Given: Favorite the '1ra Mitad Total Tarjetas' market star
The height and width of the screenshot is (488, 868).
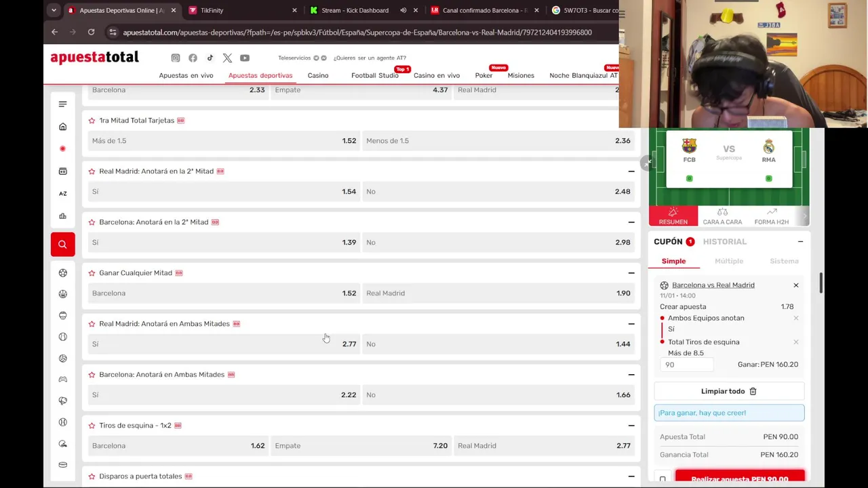Looking at the screenshot, I should tap(92, 120).
